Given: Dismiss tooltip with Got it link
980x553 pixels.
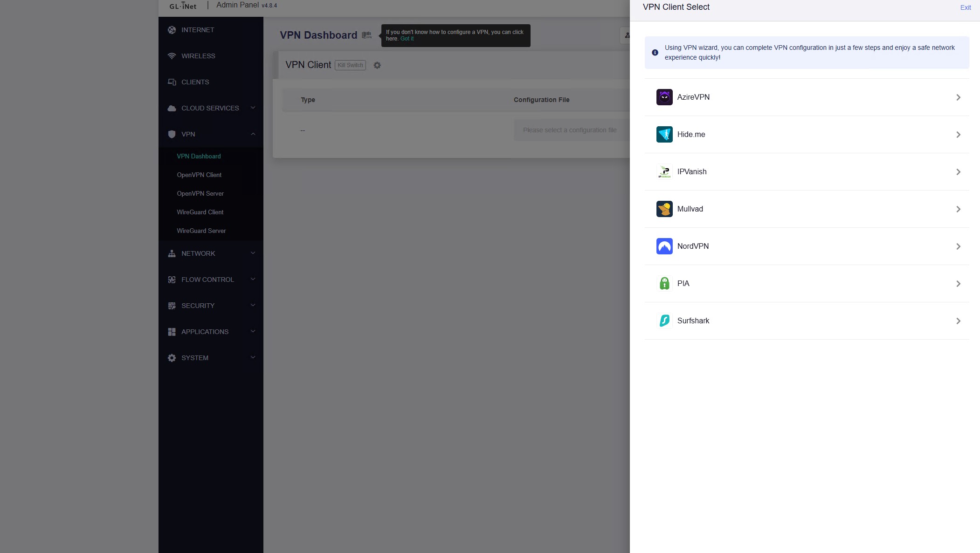Looking at the screenshot, I should click(x=407, y=39).
